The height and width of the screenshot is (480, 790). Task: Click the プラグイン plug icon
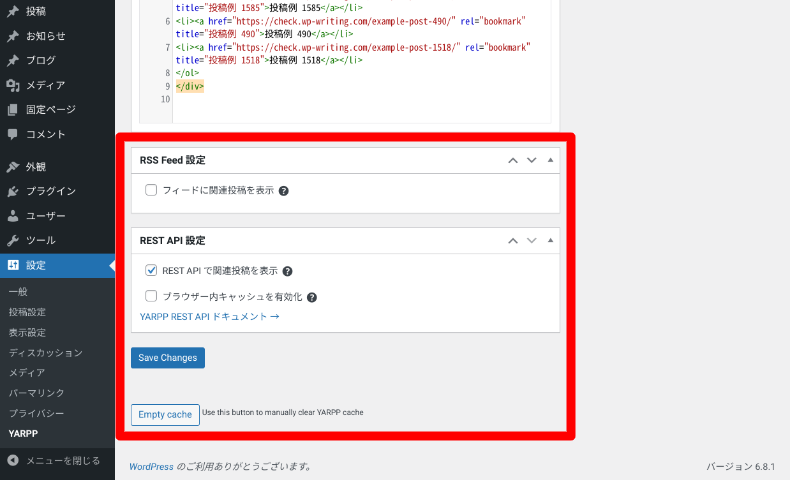point(13,191)
